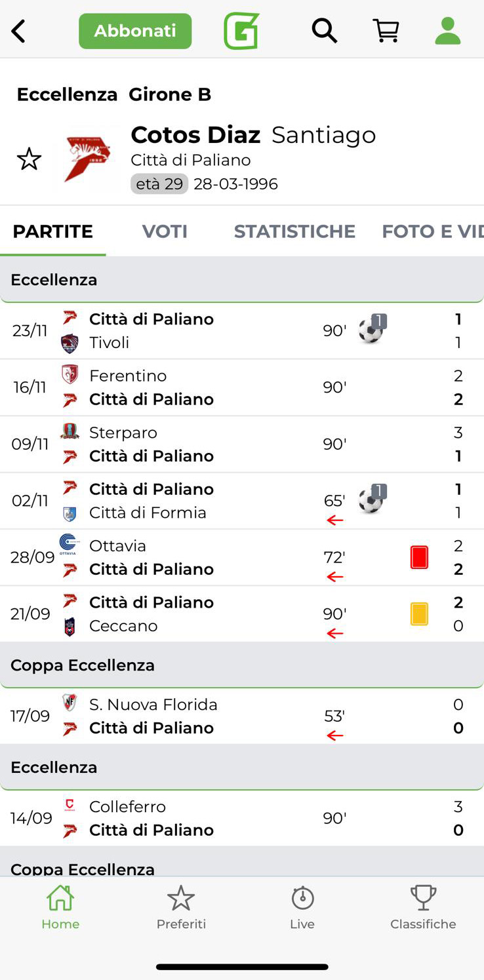Tap the green G logo
484x980 pixels.
click(241, 31)
